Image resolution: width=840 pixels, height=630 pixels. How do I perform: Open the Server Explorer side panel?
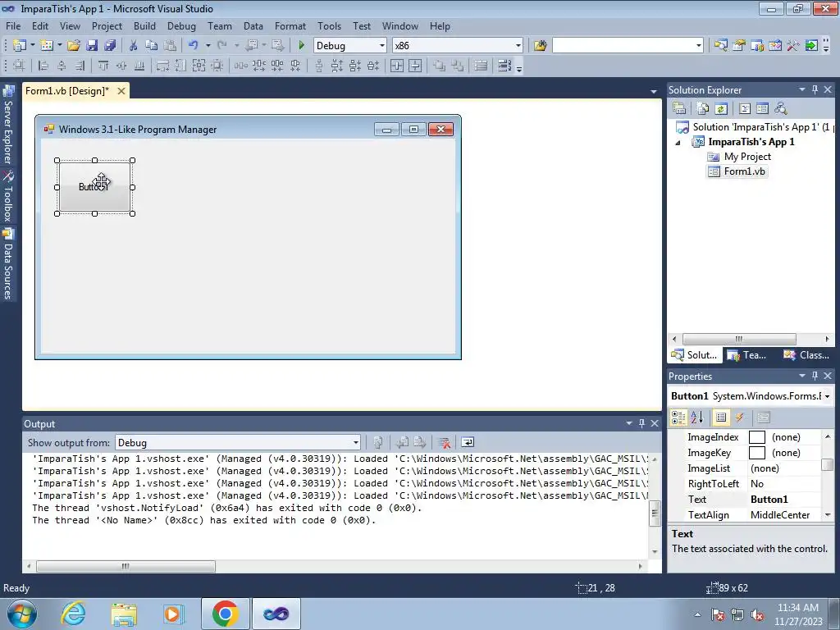[x=7, y=125]
